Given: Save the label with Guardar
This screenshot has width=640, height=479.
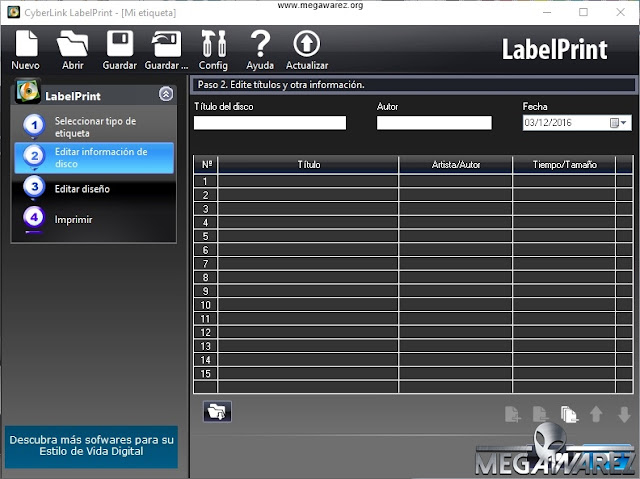Looking at the screenshot, I should [120, 50].
